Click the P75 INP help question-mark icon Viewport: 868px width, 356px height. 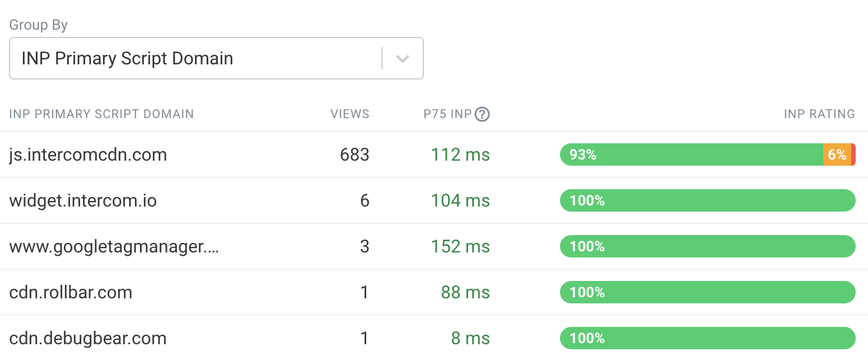pyautogui.click(x=482, y=114)
